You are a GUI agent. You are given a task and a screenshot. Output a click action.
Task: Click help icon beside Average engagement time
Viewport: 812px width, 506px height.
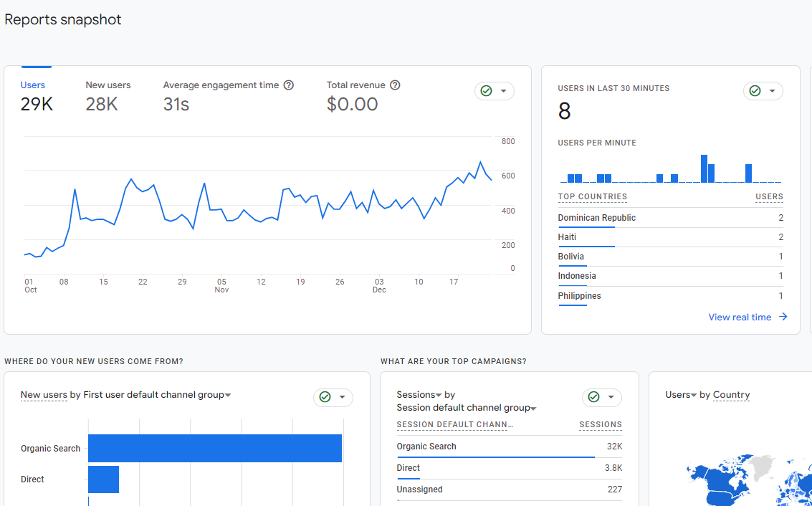[x=289, y=85]
